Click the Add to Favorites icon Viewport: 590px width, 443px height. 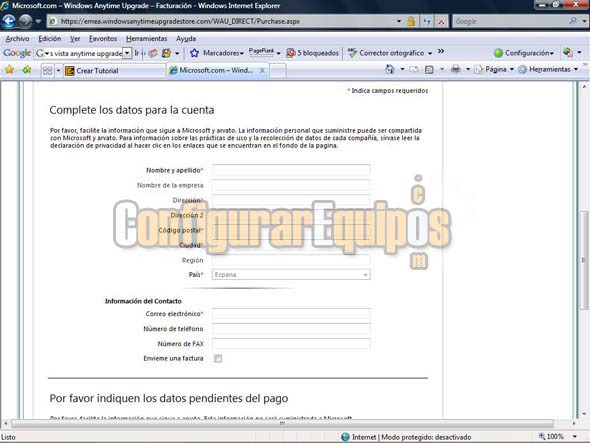pyautogui.click(x=27, y=70)
